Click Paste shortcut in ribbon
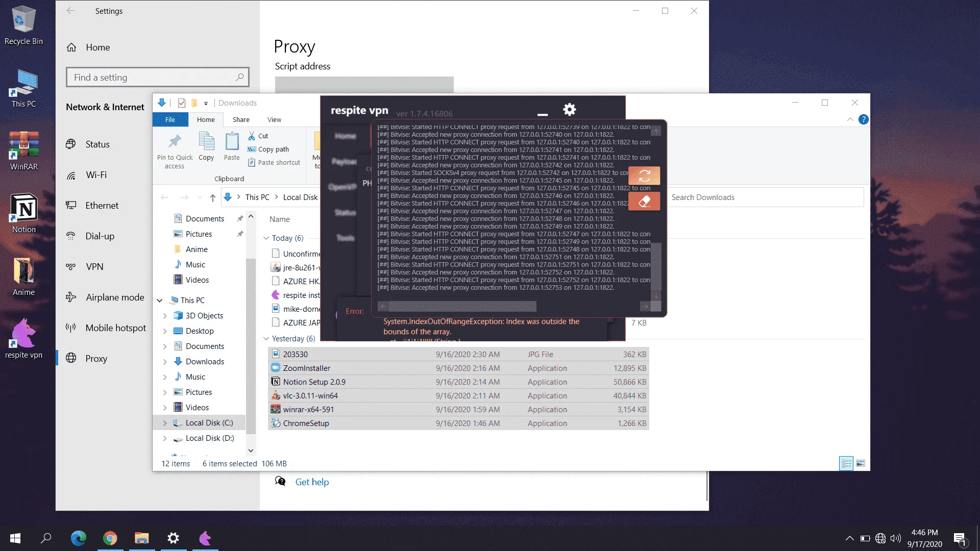Image resolution: width=980 pixels, height=551 pixels. coord(274,162)
